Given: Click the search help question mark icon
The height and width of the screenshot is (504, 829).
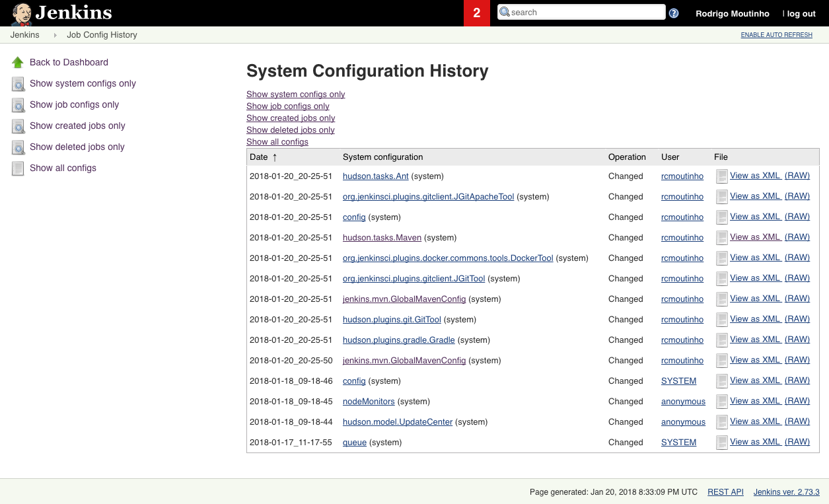Looking at the screenshot, I should pos(674,13).
